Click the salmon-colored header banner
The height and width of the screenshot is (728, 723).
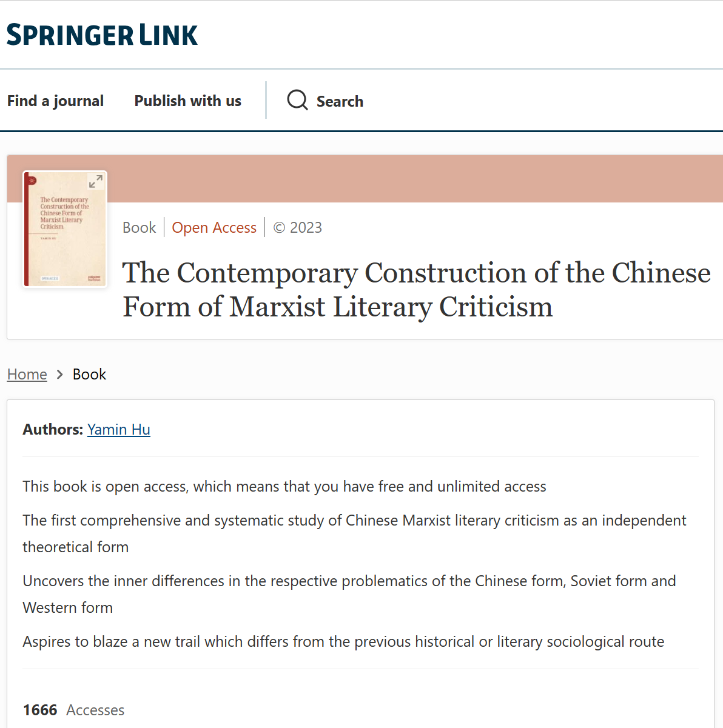click(x=412, y=178)
